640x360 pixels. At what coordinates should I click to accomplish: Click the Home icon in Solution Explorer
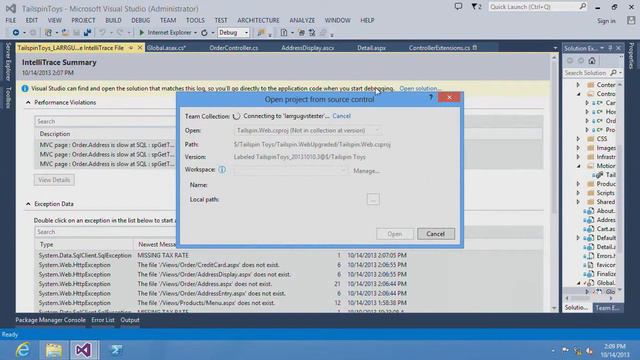(592, 61)
